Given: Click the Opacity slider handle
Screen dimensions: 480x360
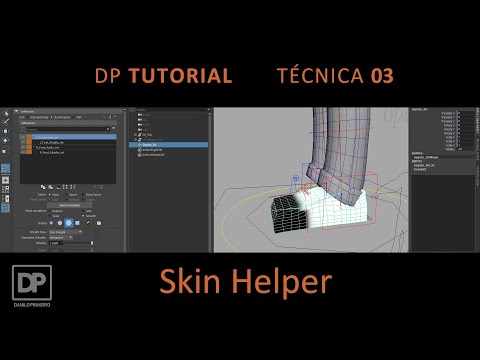Looking at the screenshot, I should click(x=92, y=243).
